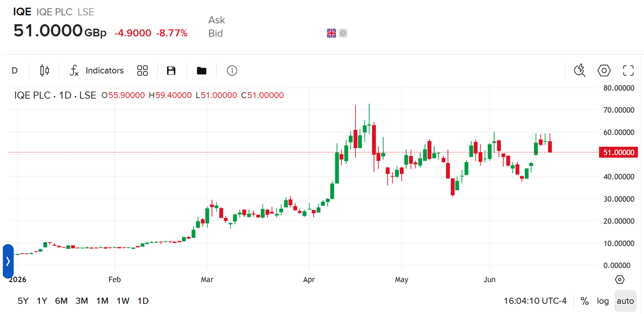The image size is (644, 314).
Task: Toggle percent scale mode
Action: click(x=584, y=301)
